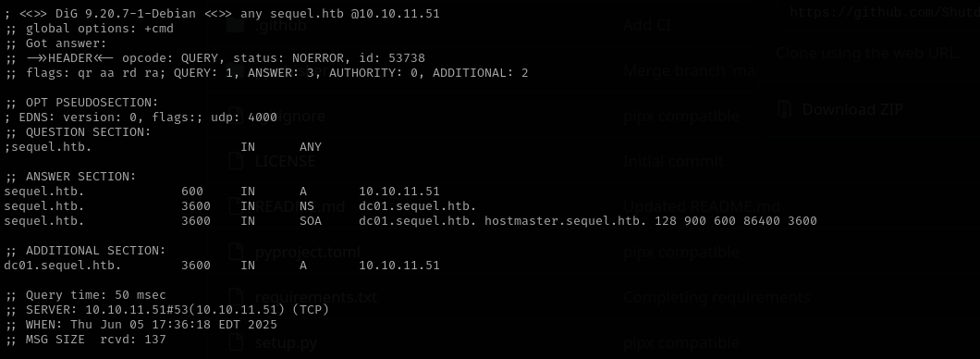Viewport: 980px width, 359px height.
Task: Click the pyproject.toml file icon
Action: [x=236, y=252]
